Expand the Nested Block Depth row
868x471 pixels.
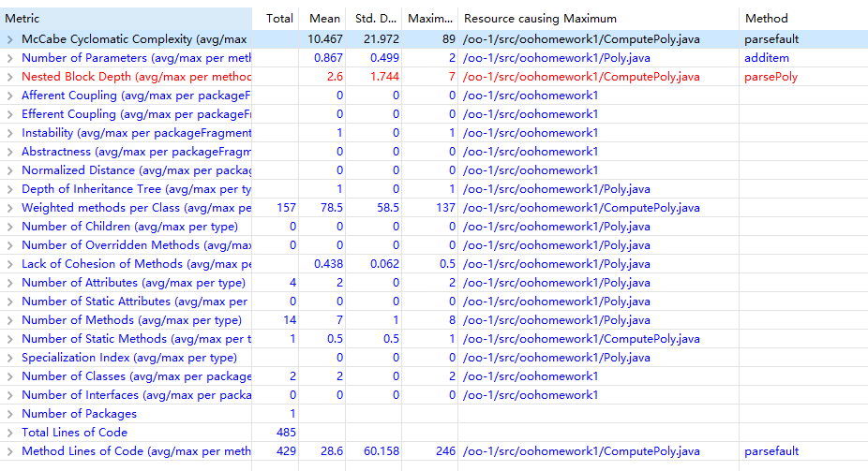click(9, 77)
